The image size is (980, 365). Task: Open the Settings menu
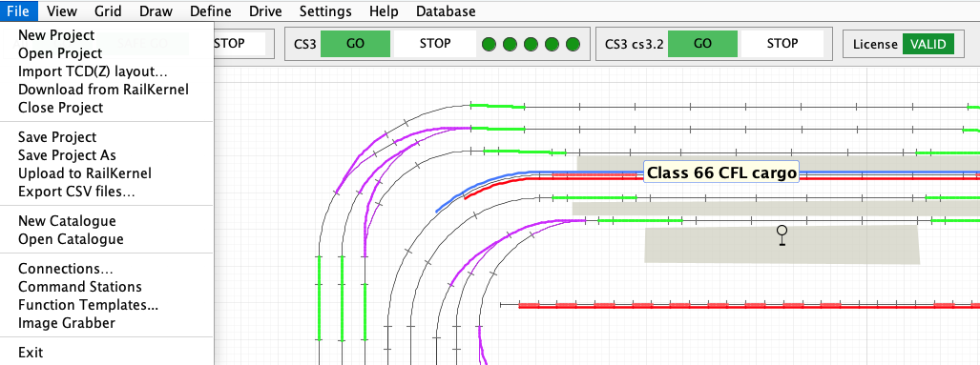point(325,11)
